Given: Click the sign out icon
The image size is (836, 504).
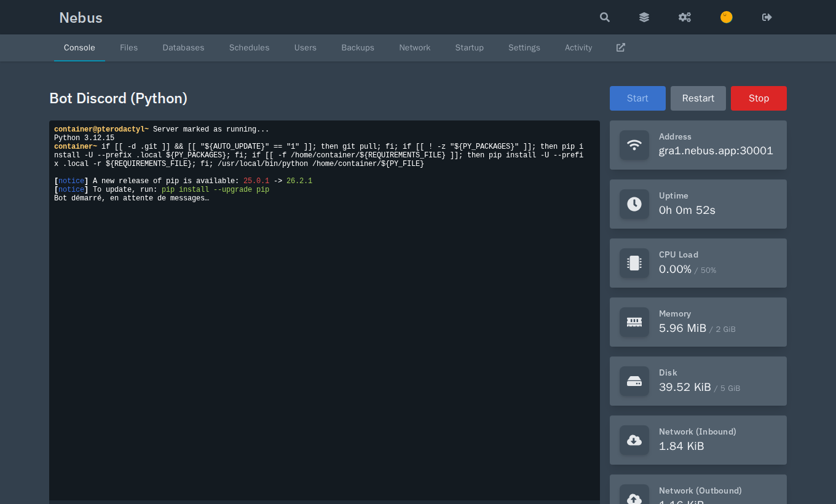Looking at the screenshot, I should [x=767, y=17].
